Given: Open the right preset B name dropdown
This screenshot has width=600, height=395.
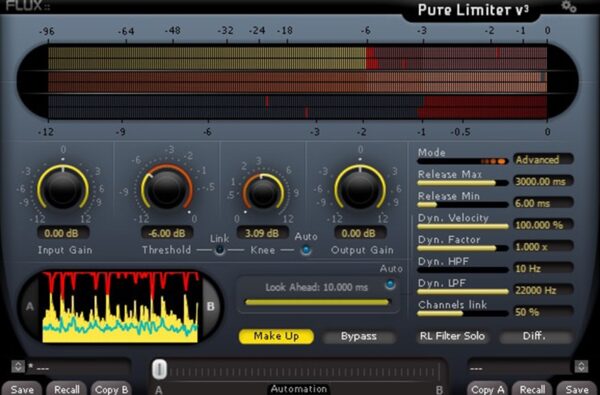Looking at the screenshot, I should [520, 367].
